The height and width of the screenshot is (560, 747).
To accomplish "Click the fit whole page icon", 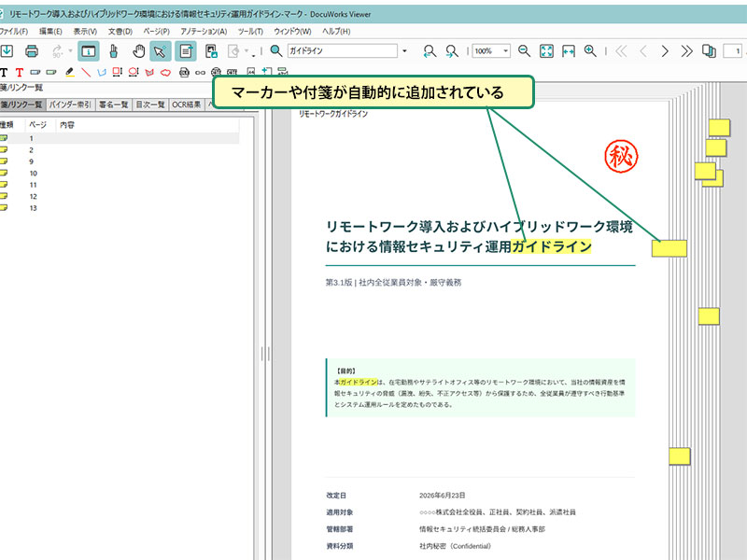I will click(x=546, y=51).
